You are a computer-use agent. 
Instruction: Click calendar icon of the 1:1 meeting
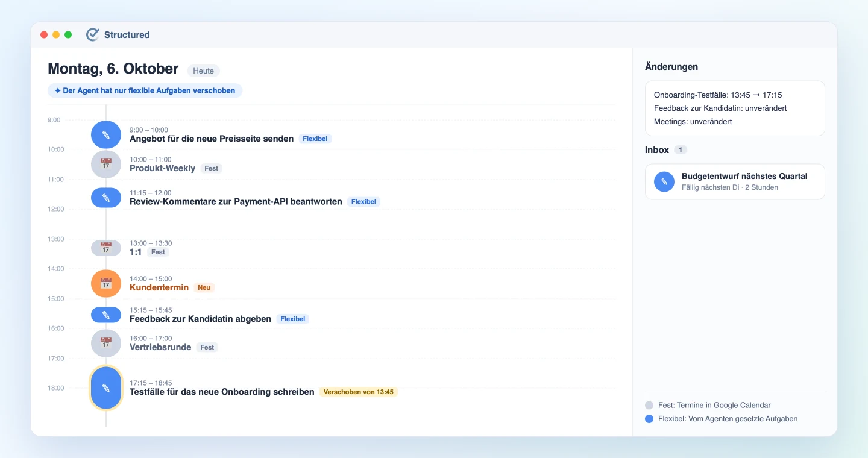click(x=106, y=248)
